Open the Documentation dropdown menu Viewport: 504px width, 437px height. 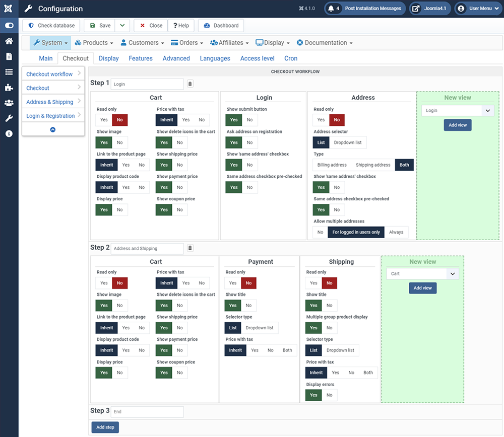(x=325, y=43)
